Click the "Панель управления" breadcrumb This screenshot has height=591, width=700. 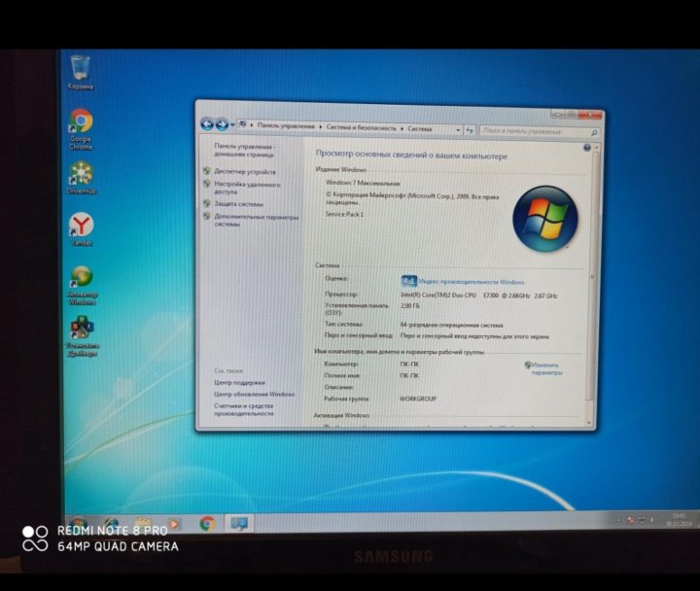click(x=286, y=127)
